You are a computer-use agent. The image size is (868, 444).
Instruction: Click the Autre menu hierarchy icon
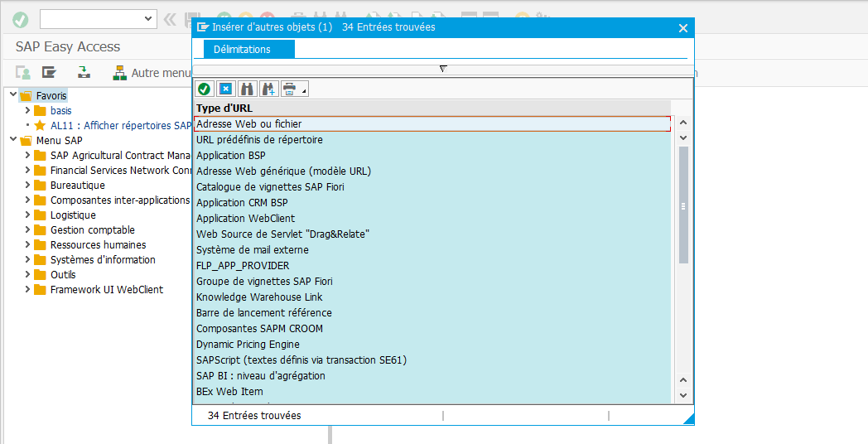click(x=119, y=73)
